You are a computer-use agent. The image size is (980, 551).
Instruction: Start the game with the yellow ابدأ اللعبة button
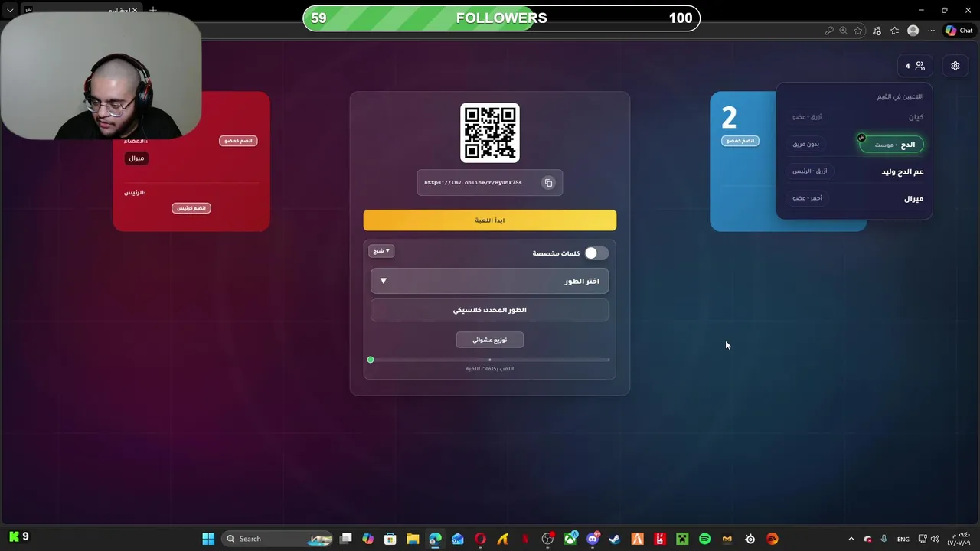click(490, 220)
